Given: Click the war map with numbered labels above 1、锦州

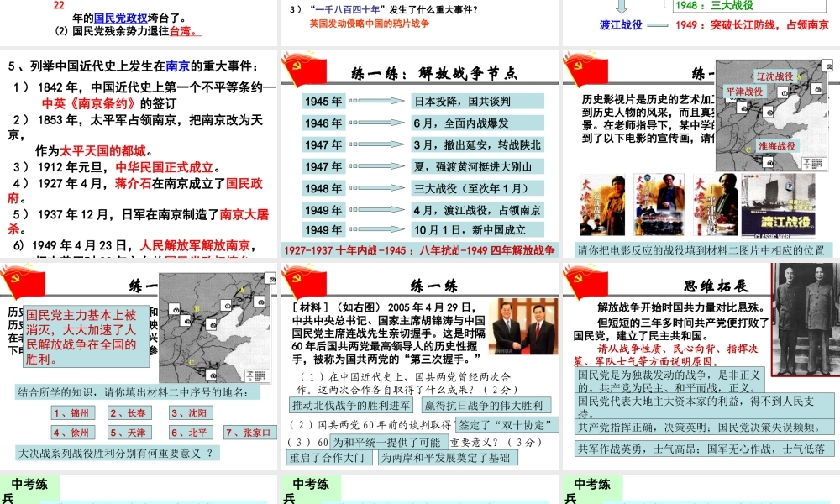Looking at the screenshot, I should coord(217,327).
